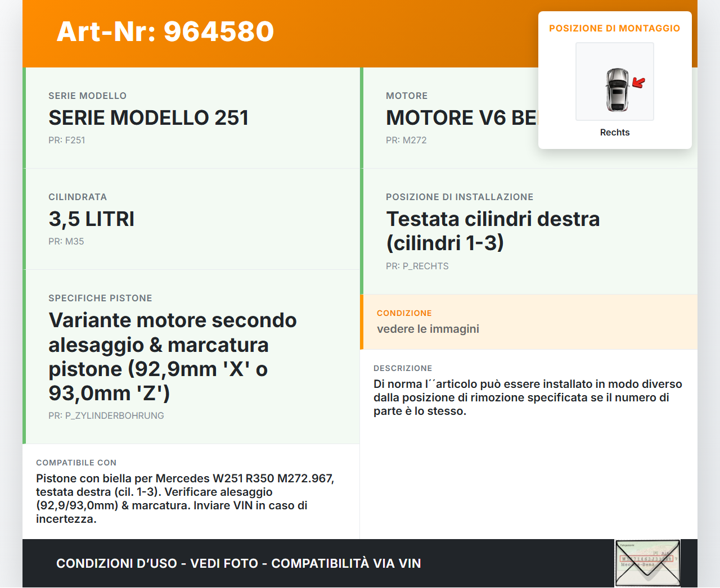
Task: Click the car mounting position image
Action: (614, 82)
